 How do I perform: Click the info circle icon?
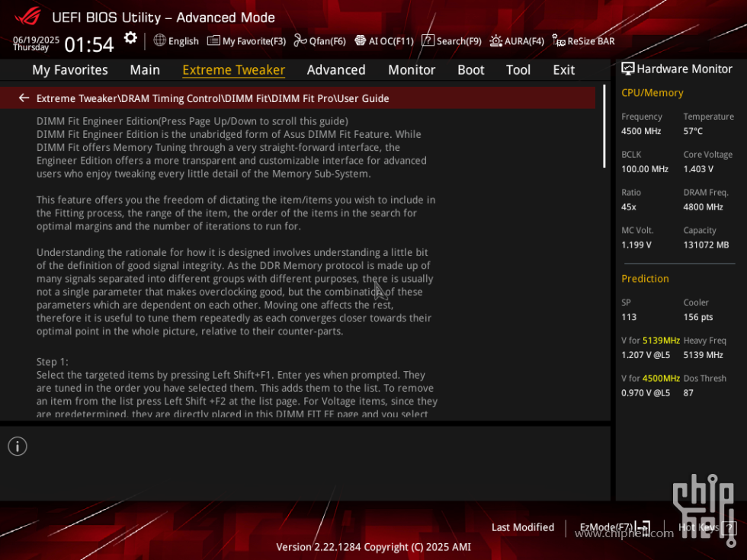pyautogui.click(x=18, y=446)
